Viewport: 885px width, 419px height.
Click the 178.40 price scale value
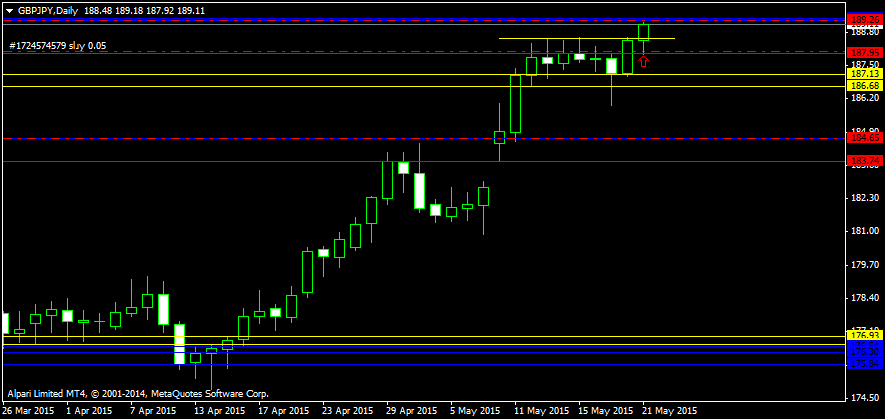(x=866, y=298)
